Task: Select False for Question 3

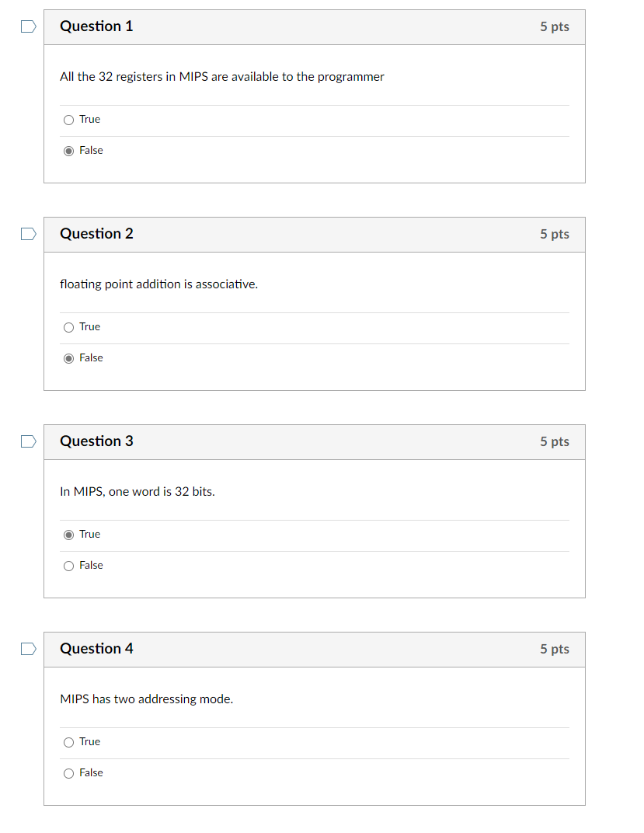Action: (x=68, y=565)
